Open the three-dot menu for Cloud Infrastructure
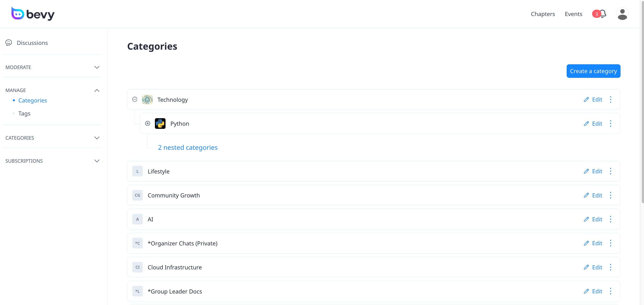 tap(610, 267)
